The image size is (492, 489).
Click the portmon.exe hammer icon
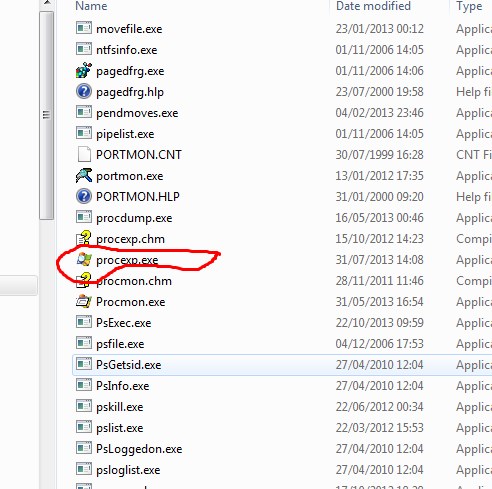[84, 175]
